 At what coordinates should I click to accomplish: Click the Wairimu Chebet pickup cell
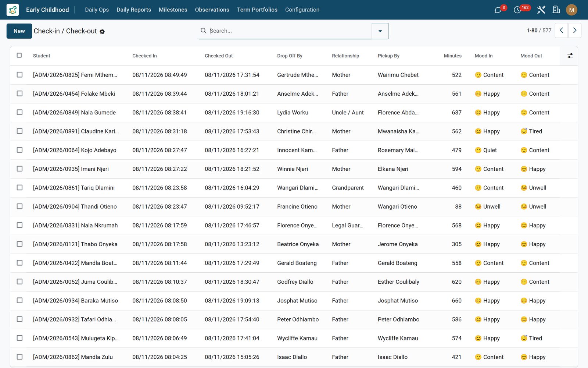(398, 75)
